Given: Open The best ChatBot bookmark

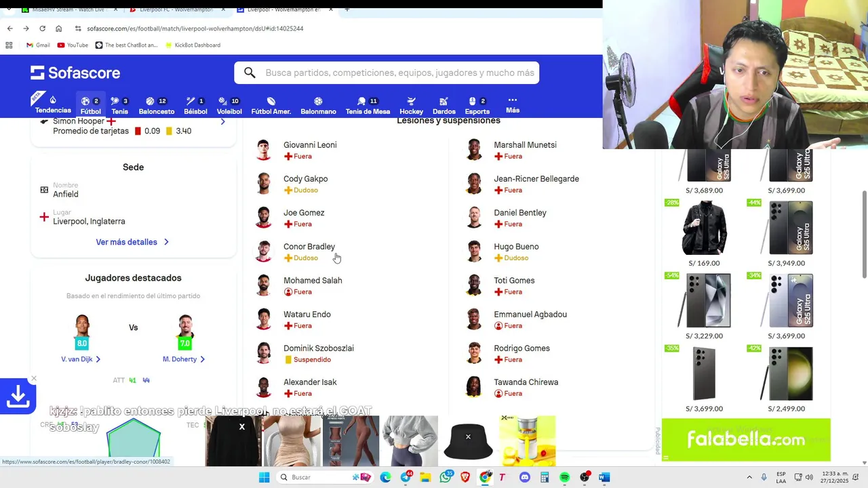Looking at the screenshot, I should [127, 45].
